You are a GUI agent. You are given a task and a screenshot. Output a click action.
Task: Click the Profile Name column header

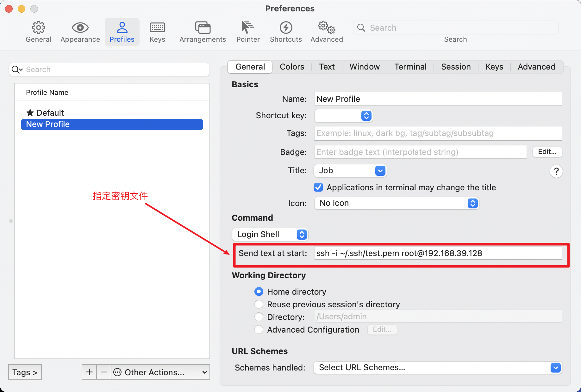[x=112, y=92]
